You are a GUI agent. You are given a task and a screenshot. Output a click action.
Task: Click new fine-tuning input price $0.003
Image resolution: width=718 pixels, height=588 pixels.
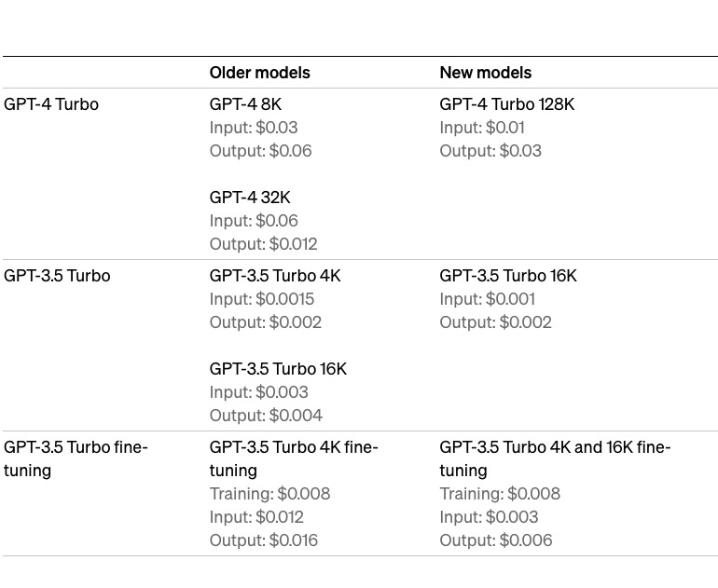(489, 517)
